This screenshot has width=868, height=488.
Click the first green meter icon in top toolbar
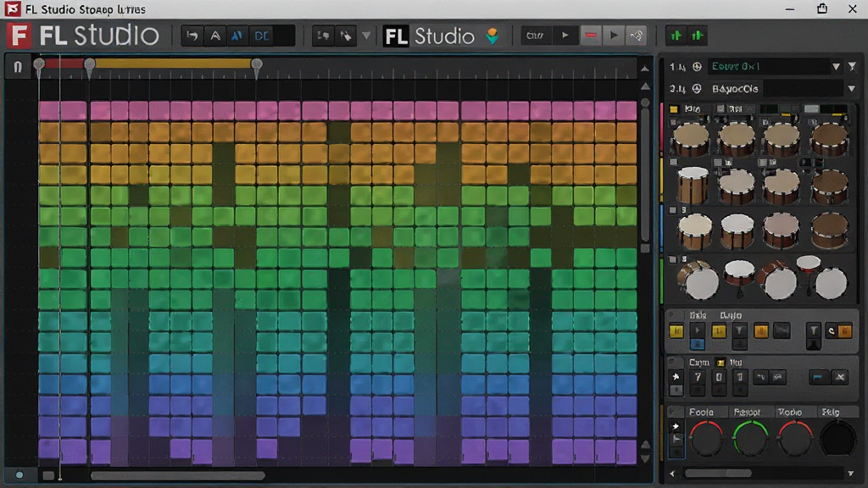(x=676, y=36)
